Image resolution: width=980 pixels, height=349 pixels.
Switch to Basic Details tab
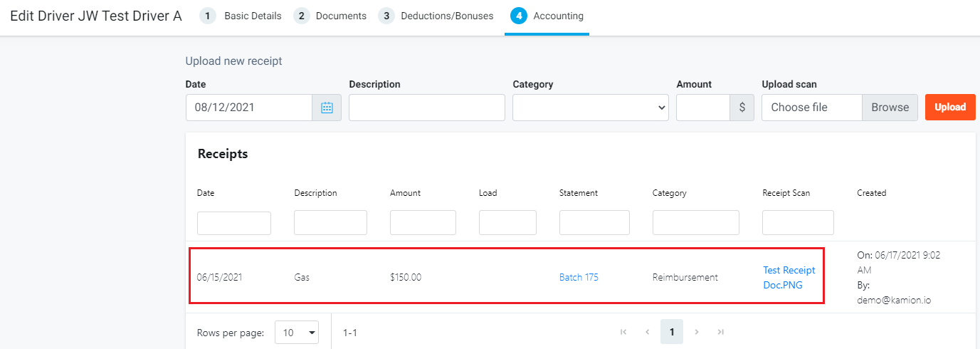(x=241, y=16)
